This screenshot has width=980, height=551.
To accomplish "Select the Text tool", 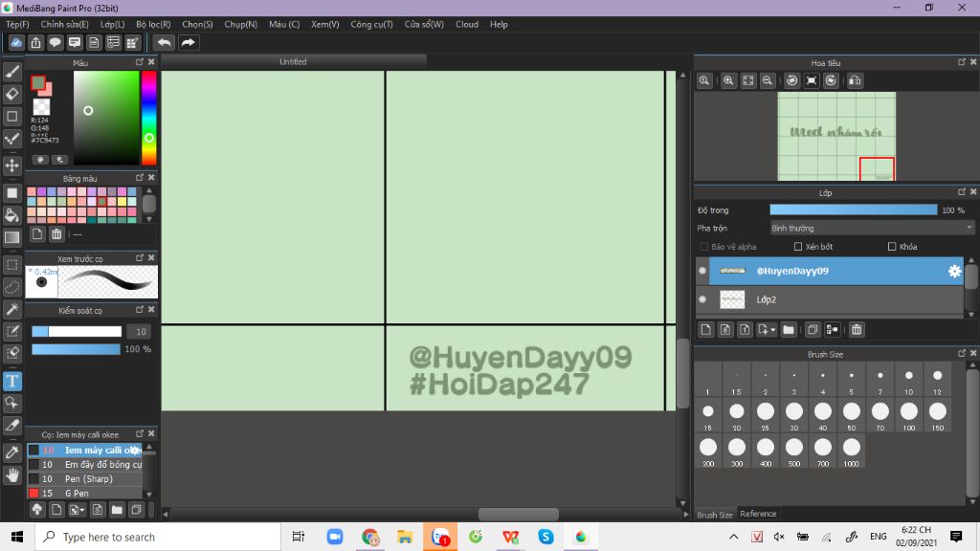I will [x=11, y=381].
